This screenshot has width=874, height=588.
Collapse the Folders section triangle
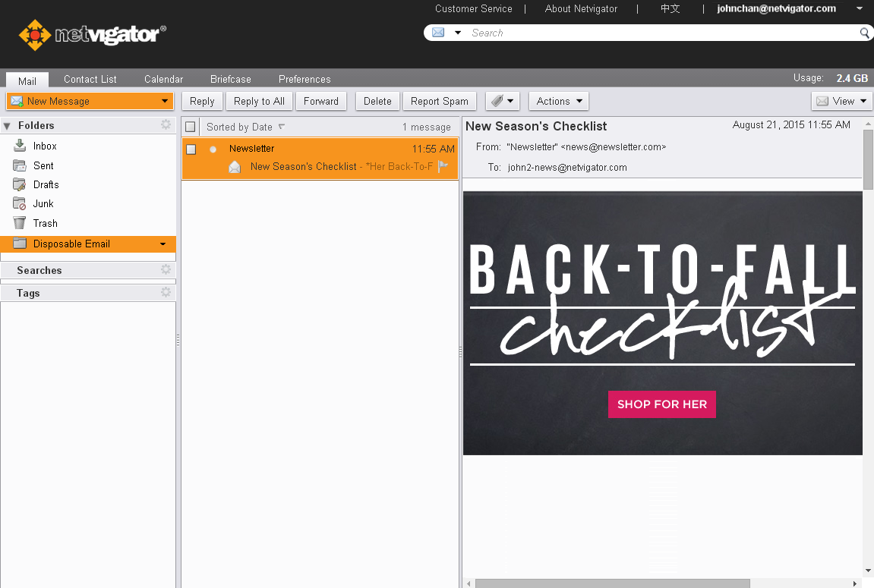pyautogui.click(x=7, y=126)
